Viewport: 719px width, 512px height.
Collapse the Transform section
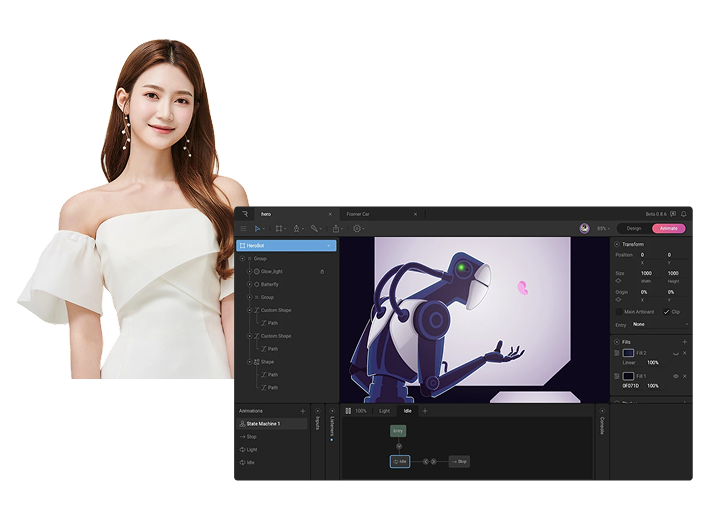tap(617, 244)
